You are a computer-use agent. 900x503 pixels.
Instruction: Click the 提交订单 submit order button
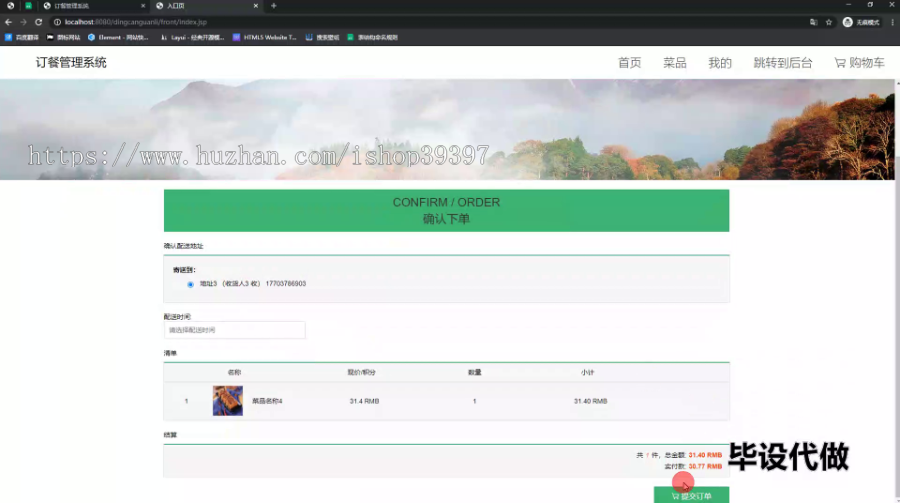(692, 496)
